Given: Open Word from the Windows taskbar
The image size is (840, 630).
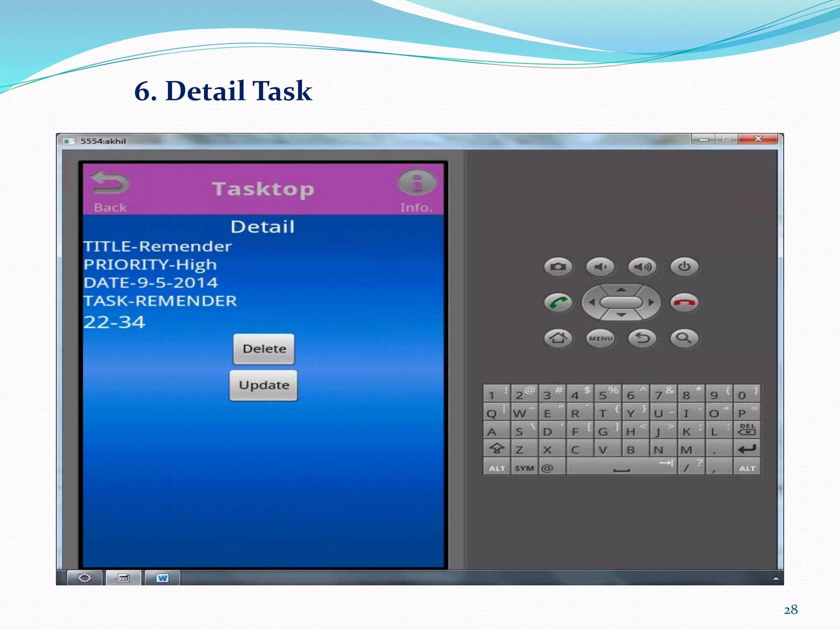Looking at the screenshot, I should [x=162, y=578].
